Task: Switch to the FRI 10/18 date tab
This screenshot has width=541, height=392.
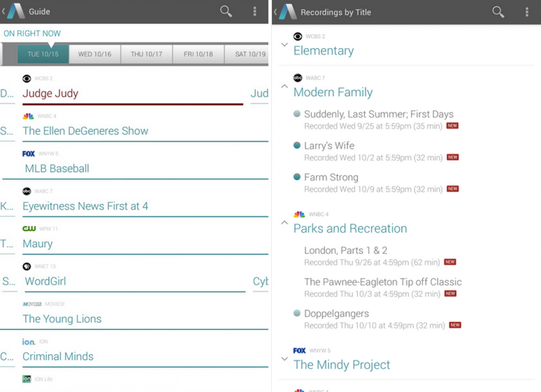Action: point(198,54)
